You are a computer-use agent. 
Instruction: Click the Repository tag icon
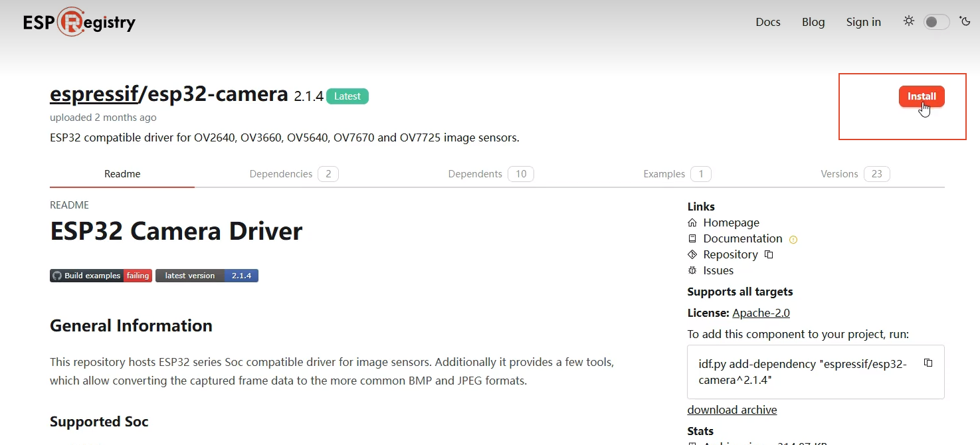pyautogui.click(x=692, y=254)
